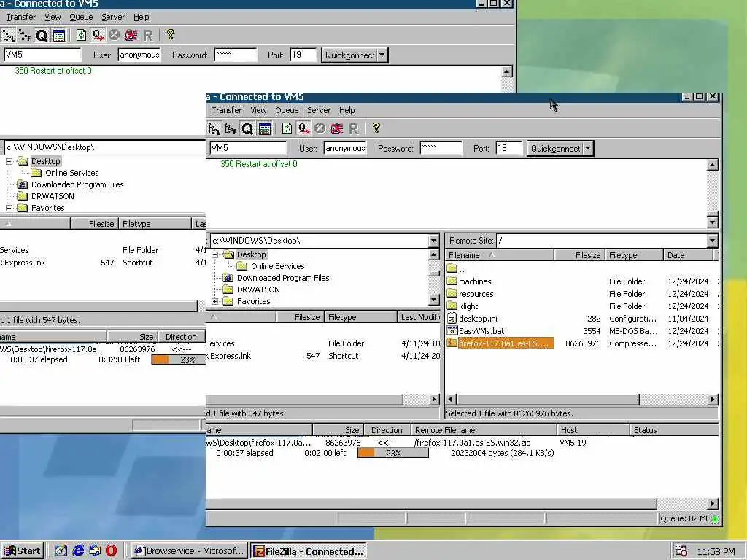Click Disconnect icon in back FileZilla toolbar
Screen dimensions: 747x560
point(131,35)
